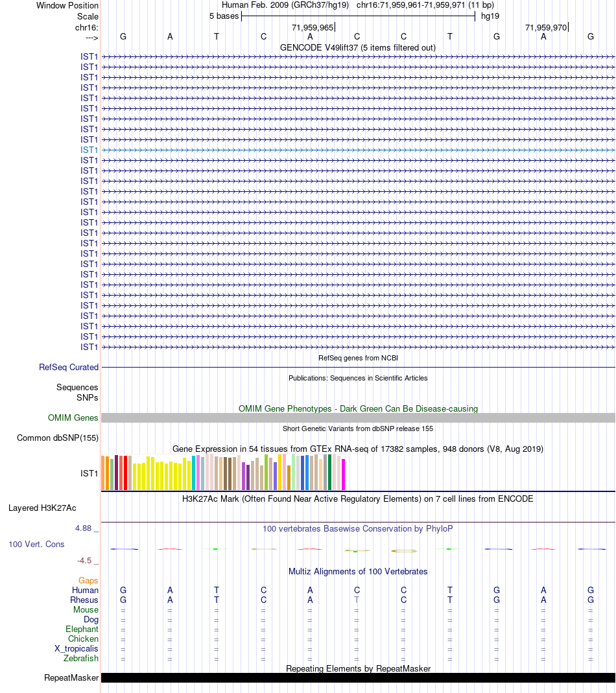This screenshot has height=693, width=616.
Task: Click the 71,959,965 position marker
Action: (x=313, y=27)
